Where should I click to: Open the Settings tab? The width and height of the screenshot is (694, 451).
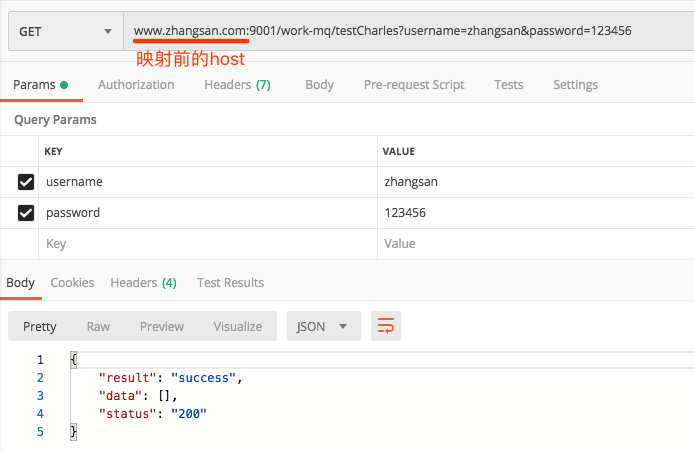click(x=575, y=85)
